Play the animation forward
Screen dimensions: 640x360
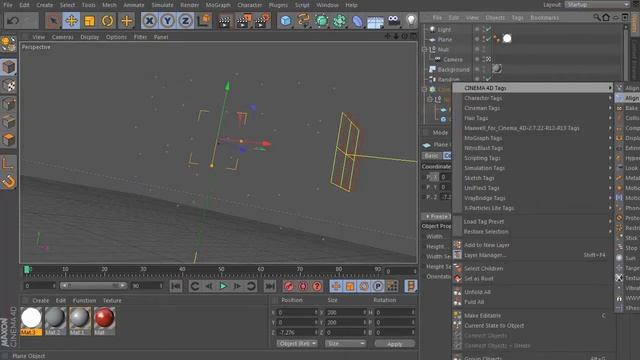pyautogui.click(x=223, y=286)
